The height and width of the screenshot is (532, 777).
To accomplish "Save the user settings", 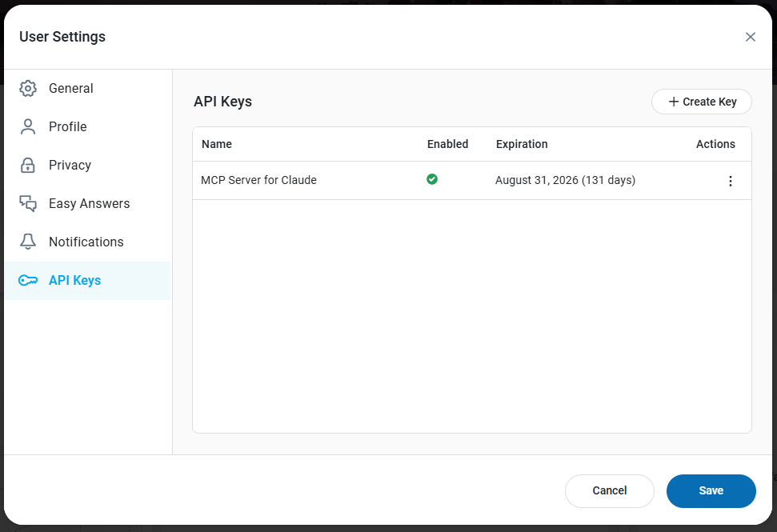I will (711, 491).
